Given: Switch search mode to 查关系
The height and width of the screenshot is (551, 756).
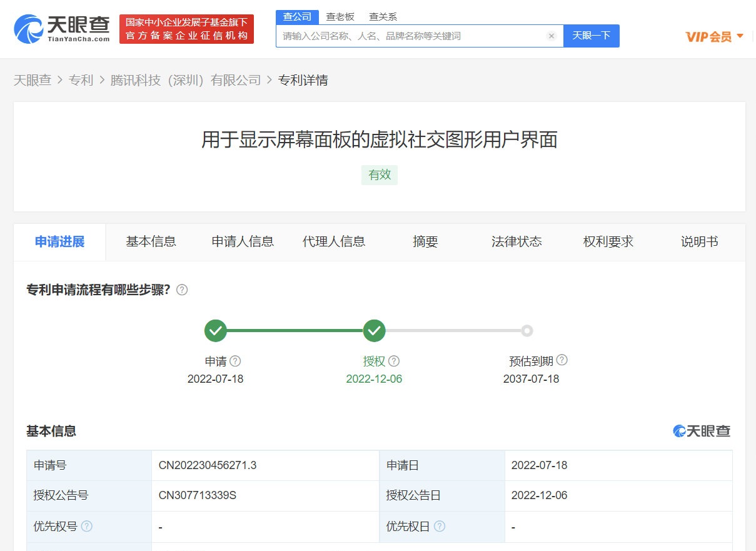Looking at the screenshot, I should click(383, 17).
